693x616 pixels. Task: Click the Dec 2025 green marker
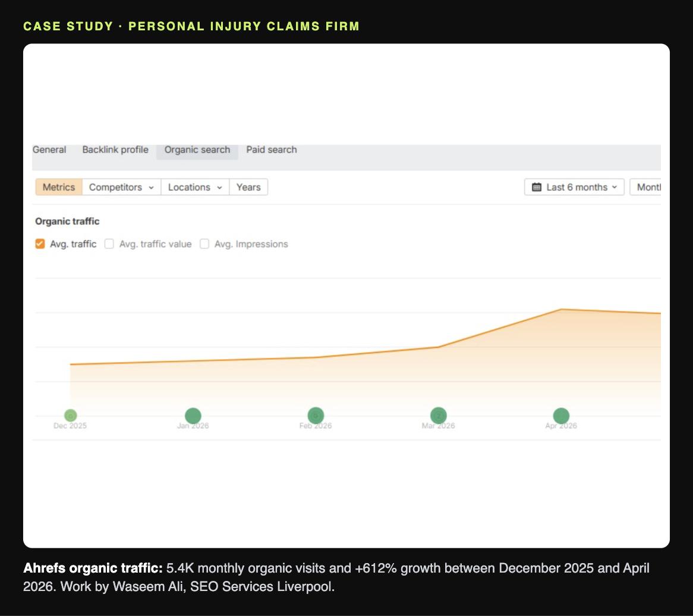tap(70, 415)
